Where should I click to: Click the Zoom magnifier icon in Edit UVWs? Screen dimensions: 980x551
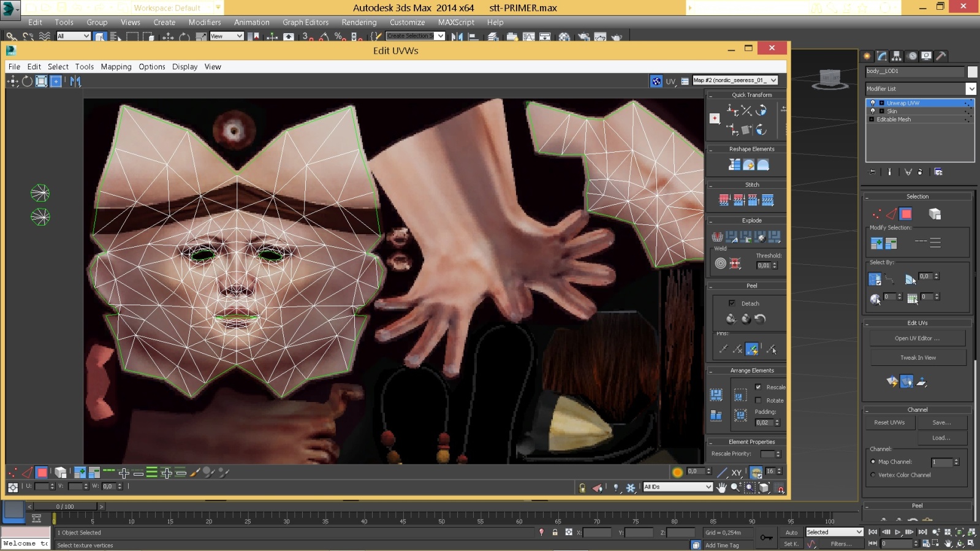(x=735, y=487)
